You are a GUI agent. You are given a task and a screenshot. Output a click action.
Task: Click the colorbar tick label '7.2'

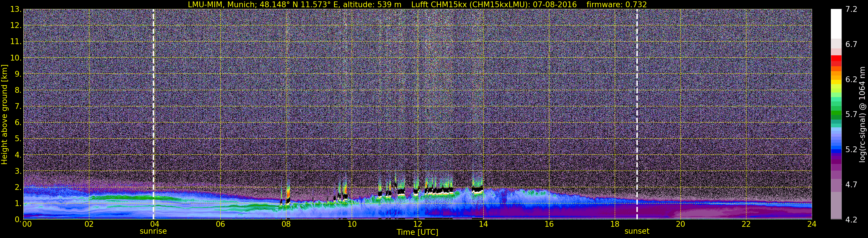click(851, 9)
